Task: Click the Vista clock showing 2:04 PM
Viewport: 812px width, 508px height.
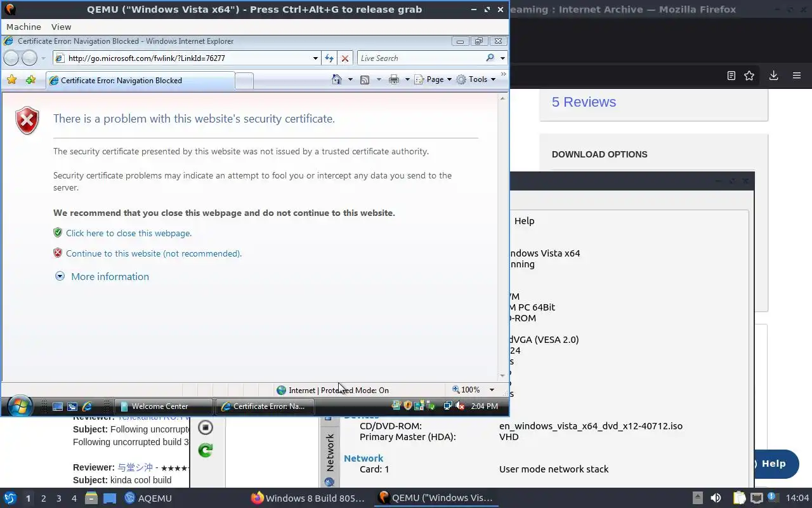Action: click(x=484, y=406)
